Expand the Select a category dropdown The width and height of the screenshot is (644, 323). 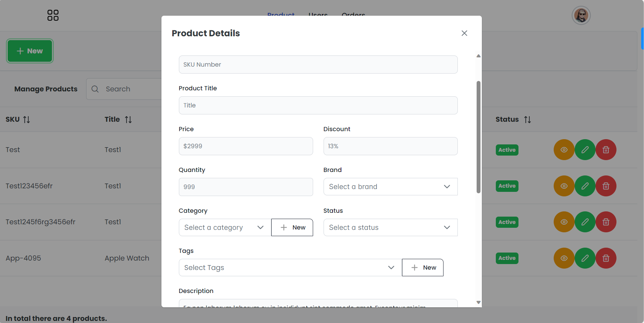tap(225, 227)
